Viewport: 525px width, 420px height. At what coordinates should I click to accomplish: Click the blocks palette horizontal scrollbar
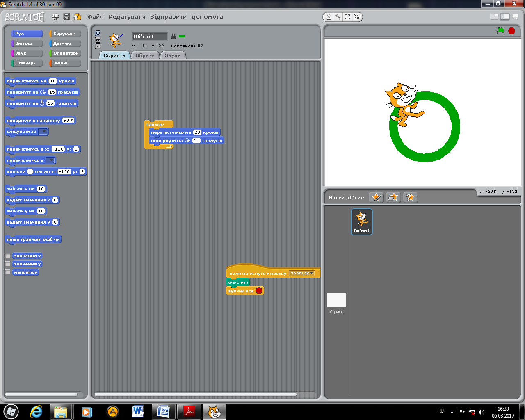[41, 395]
